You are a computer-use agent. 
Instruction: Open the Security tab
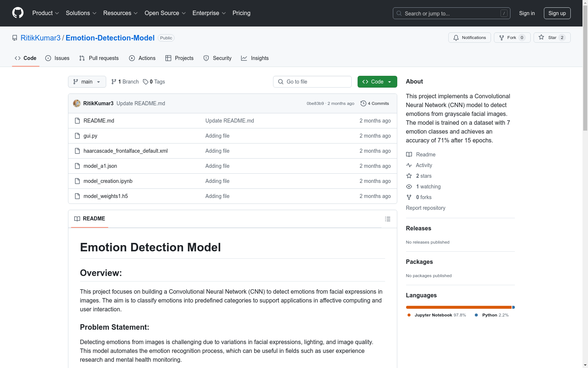[x=218, y=58]
